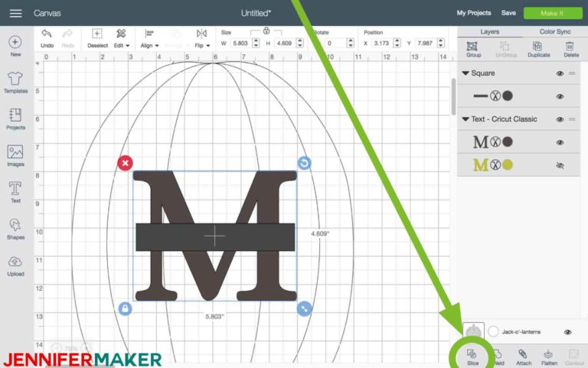Click the red delete handle on selection
Viewport: 588px width, 368px height.
(126, 163)
